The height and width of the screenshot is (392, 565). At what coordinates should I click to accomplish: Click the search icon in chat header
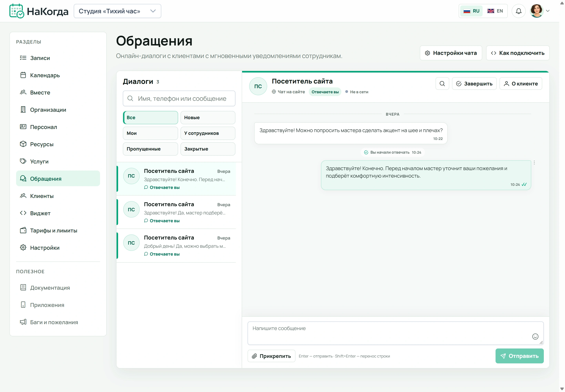point(442,84)
